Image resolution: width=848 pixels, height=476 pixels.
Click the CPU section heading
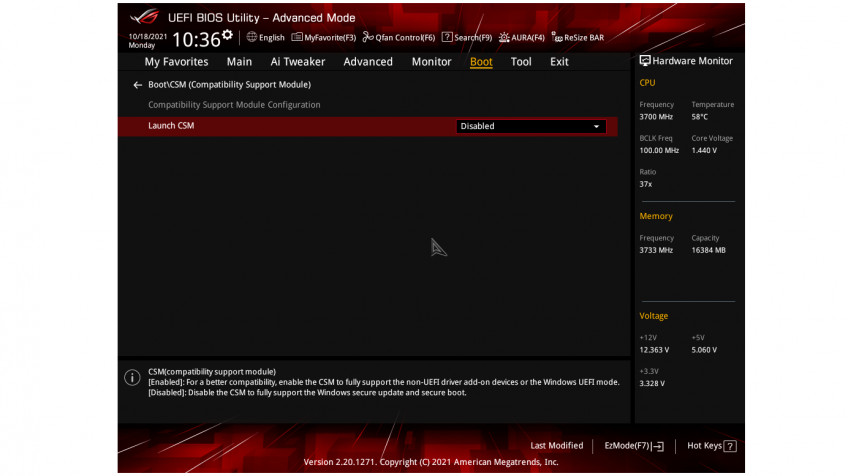click(x=647, y=83)
